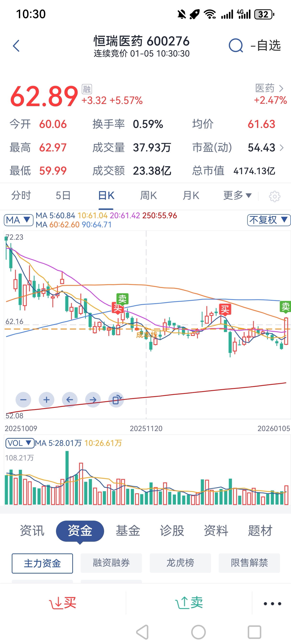Remove stock from 自选 watchlist

coord(266,46)
